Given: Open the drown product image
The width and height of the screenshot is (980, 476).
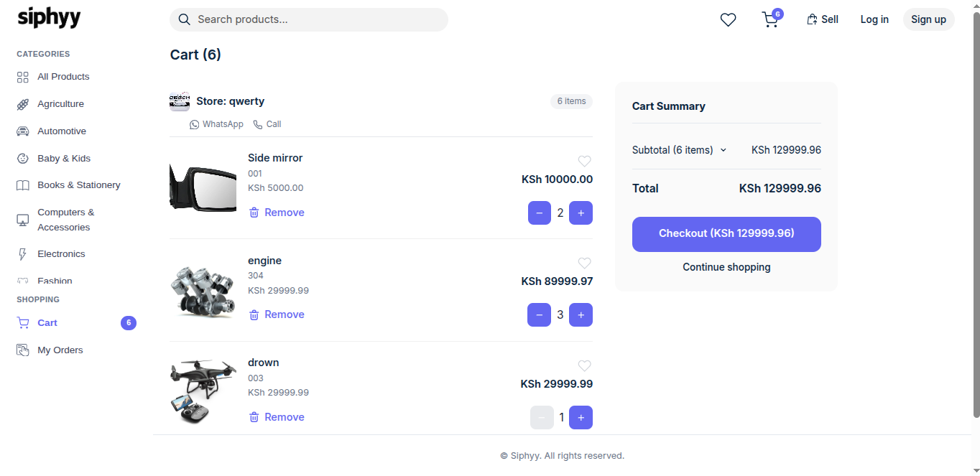Looking at the screenshot, I should [x=203, y=393].
